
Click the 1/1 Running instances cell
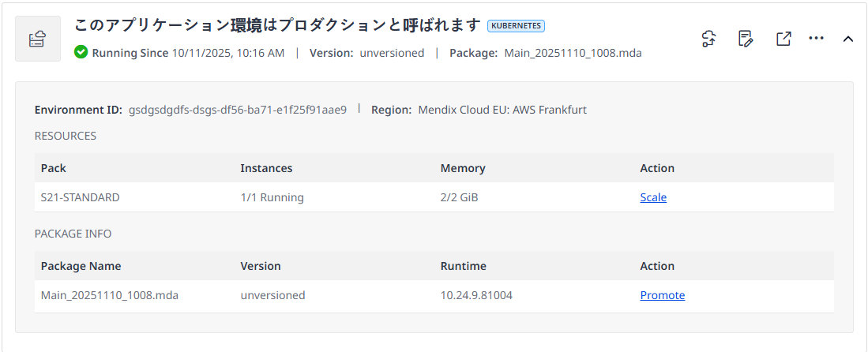pyautogui.click(x=272, y=197)
